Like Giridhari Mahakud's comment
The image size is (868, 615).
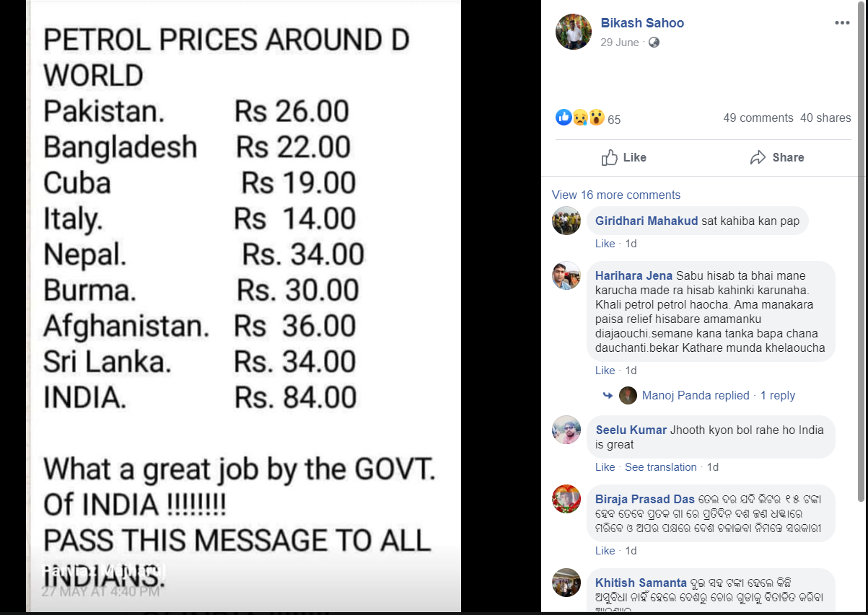point(605,244)
